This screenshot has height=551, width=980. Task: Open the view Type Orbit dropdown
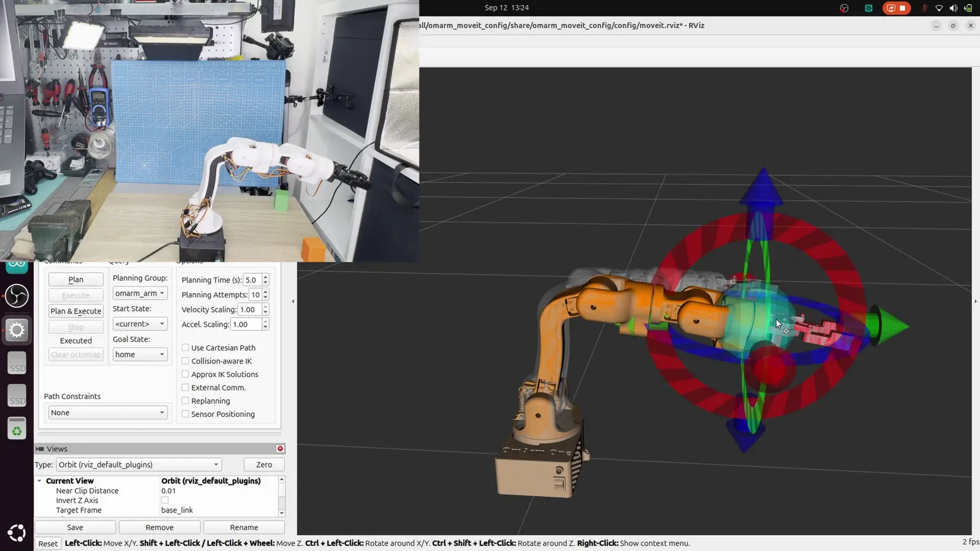click(x=138, y=465)
